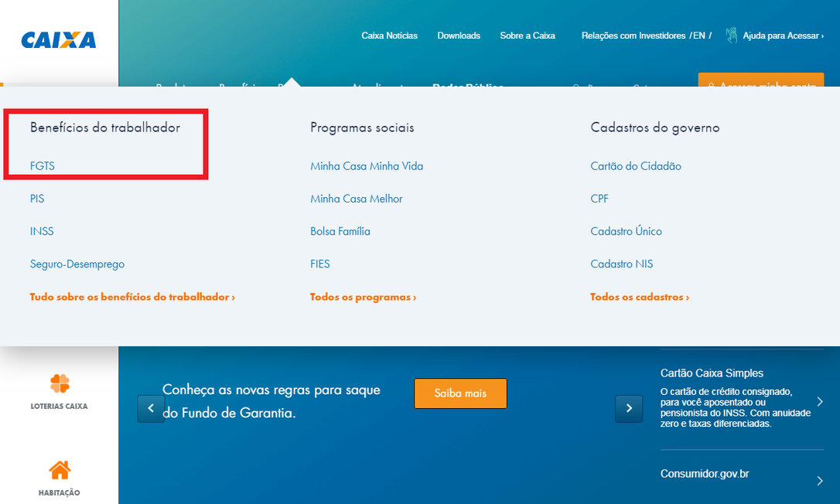Click the sign-language accessibility hands icon

pos(731,36)
